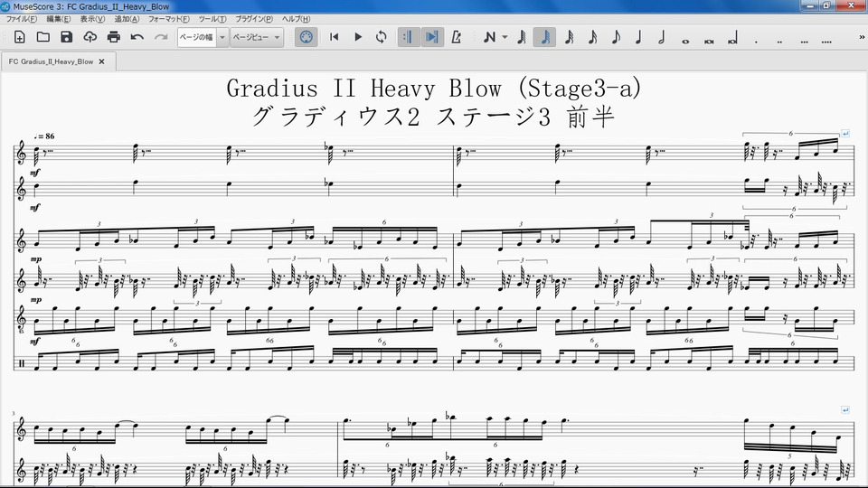Toggle pan score during playback
Viewport: 868px width, 488px height.
click(432, 37)
